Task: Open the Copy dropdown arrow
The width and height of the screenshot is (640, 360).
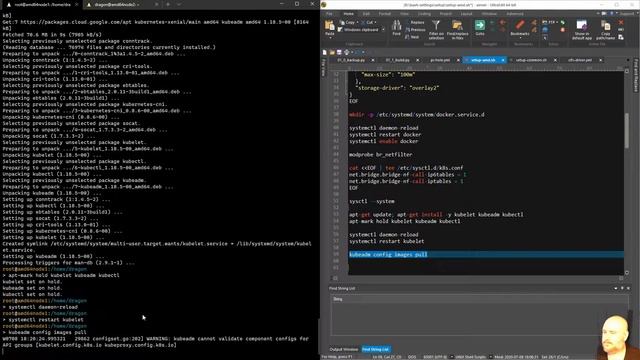Action: [x=358, y=23]
